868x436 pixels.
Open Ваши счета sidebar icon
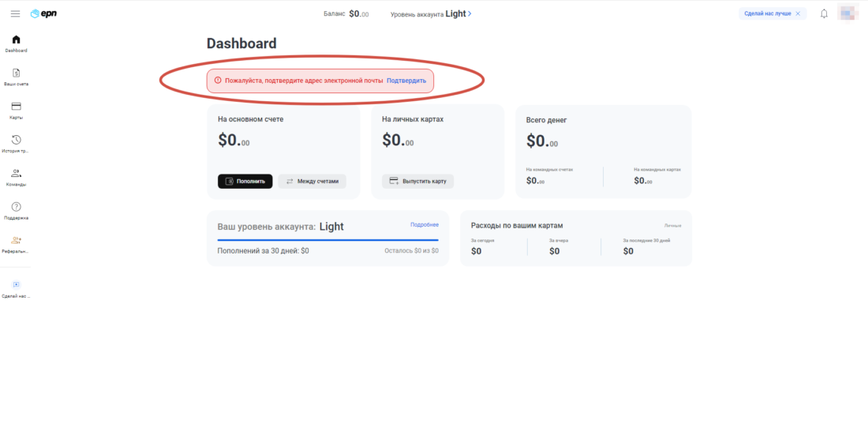(x=16, y=73)
